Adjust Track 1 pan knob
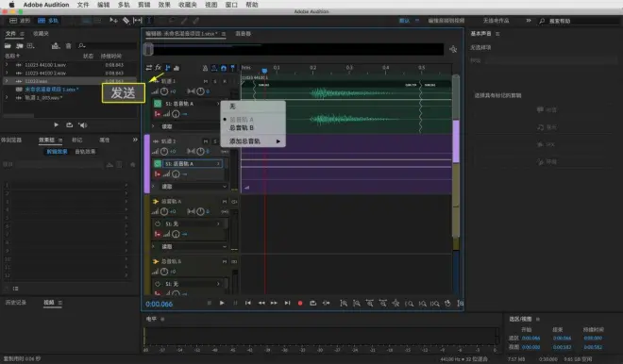 click(x=200, y=91)
